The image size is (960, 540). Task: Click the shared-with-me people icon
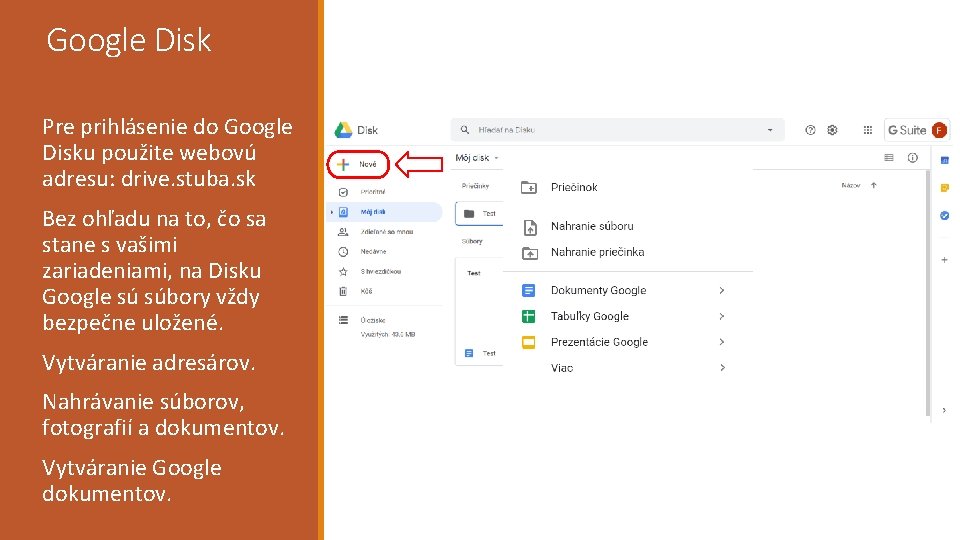coord(343,232)
